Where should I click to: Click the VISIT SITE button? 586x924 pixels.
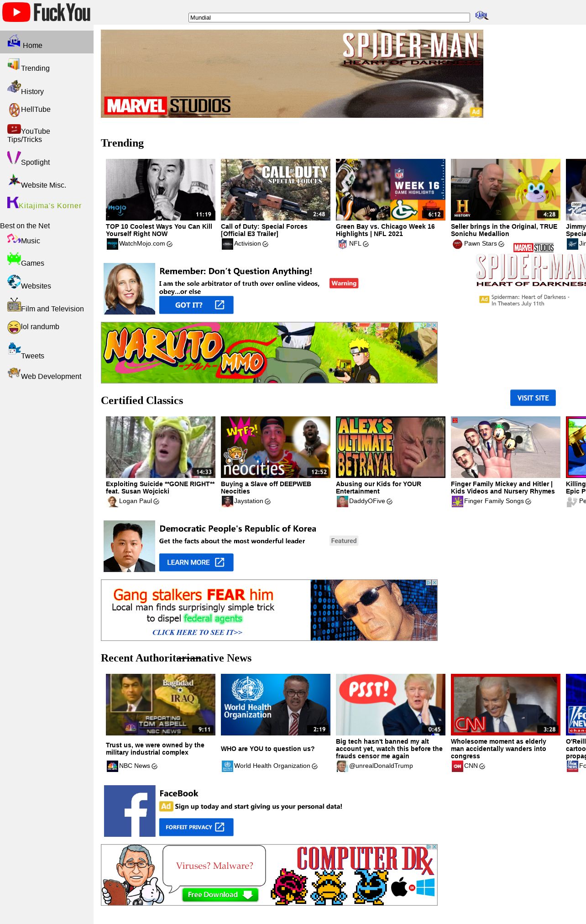(533, 398)
